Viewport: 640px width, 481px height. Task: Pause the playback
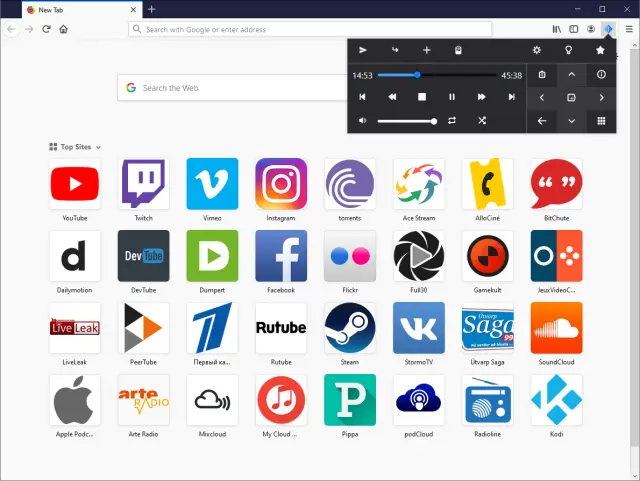(452, 97)
